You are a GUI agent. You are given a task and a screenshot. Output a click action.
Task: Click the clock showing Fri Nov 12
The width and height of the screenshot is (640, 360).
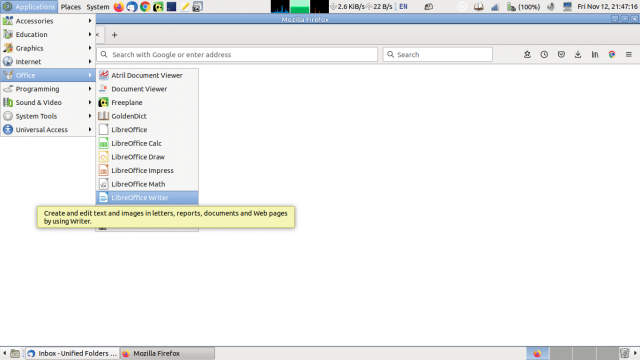click(x=607, y=7)
